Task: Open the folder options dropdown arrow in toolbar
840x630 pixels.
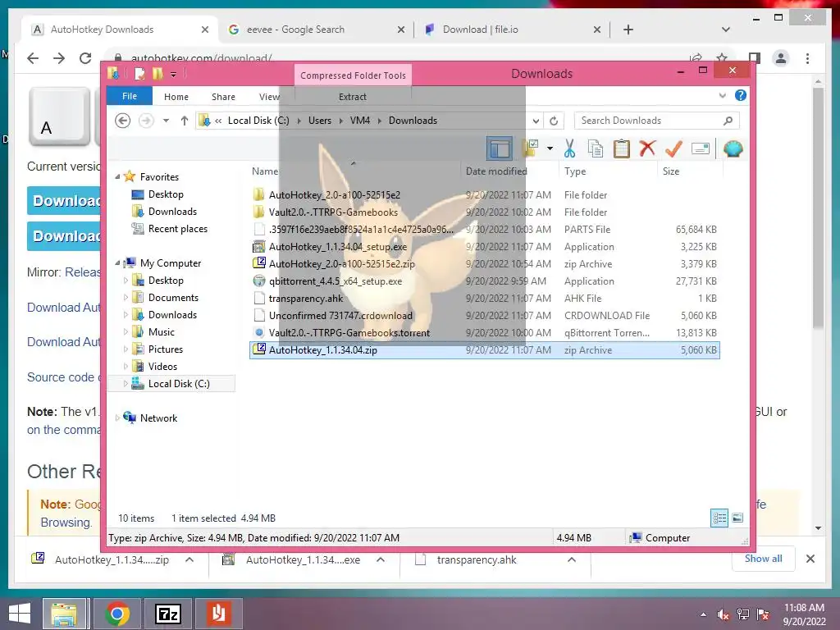Action: click(550, 148)
